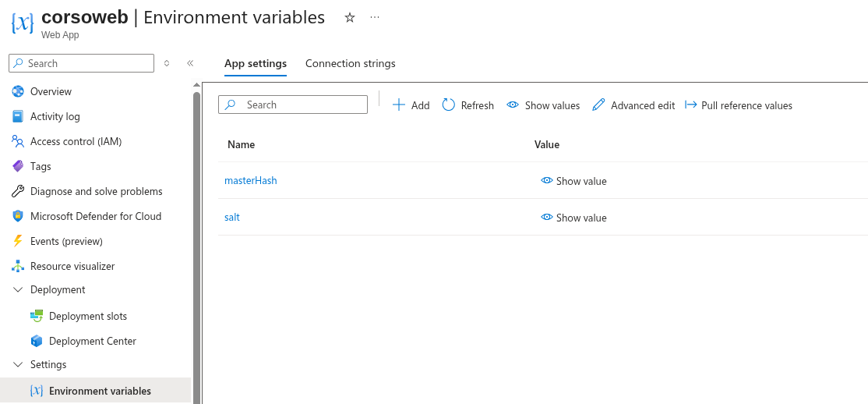The height and width of the screenshot is (404, 868).
Task: Click the corsoweb environment variables header icon
Action: pyautogui.click(x=23, y=23)
